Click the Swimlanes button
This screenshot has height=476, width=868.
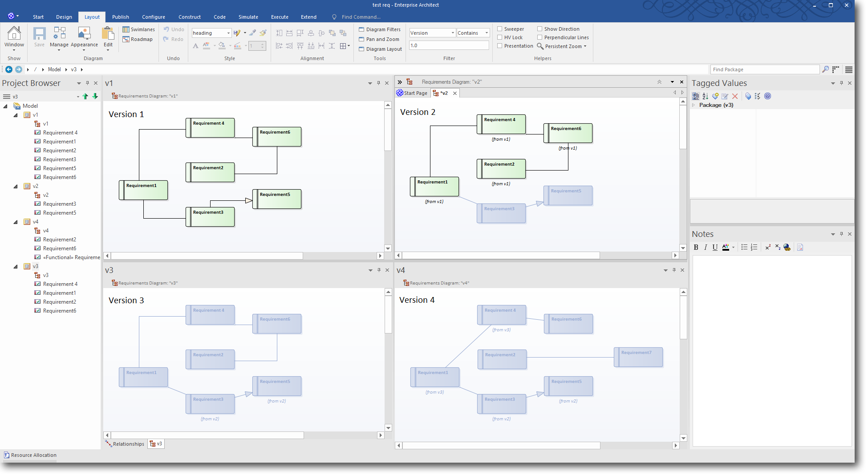(139, 29)
